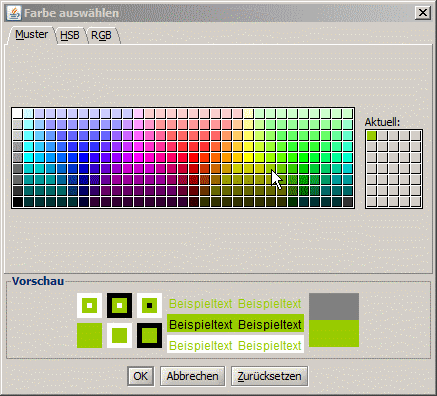This screenshot has height=396, width=437.
Task: Click the Java icon in title bar
Action: (14, 13)
